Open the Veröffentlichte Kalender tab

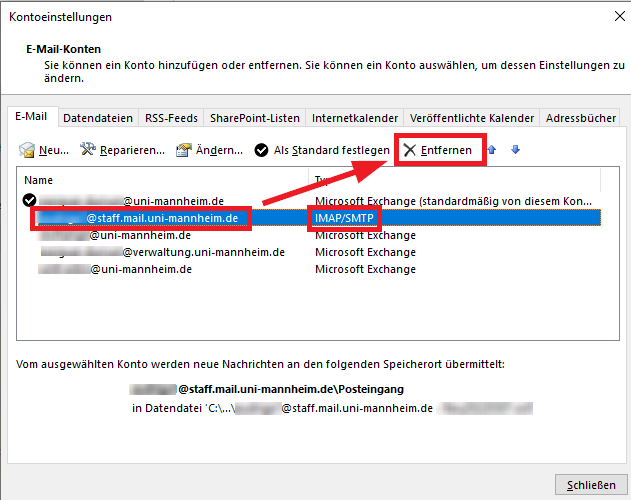click(473, 118)
